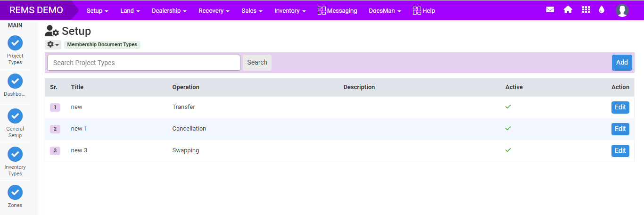Open the mail envelope icon

550,10
